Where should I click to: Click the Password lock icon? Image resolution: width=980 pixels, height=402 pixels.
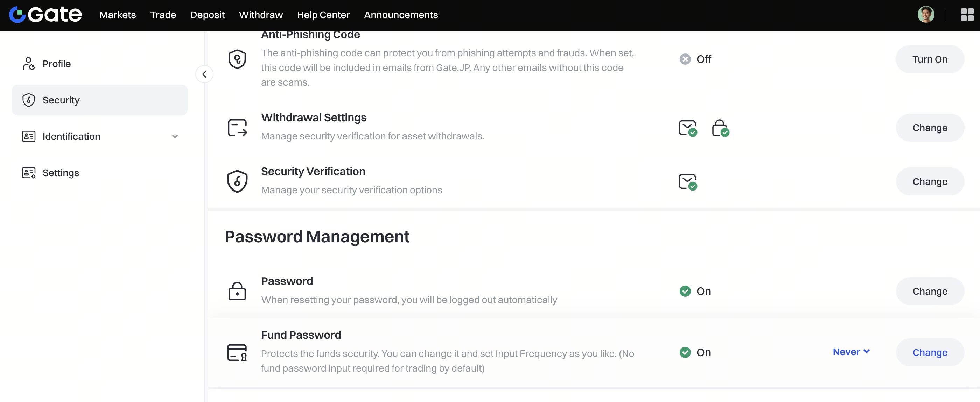pyautogui.click(x=237, y=292)
